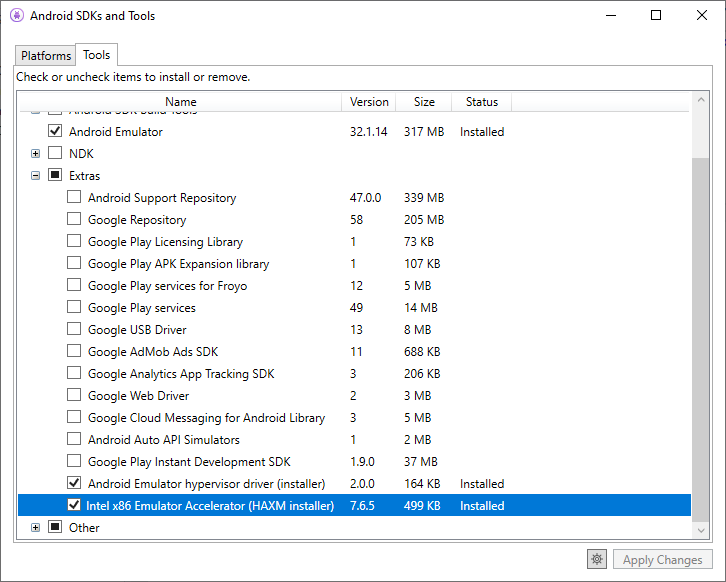Check the Google USB Driver checkbox
This screenshot has height=582, width=726.
point(74,329)
